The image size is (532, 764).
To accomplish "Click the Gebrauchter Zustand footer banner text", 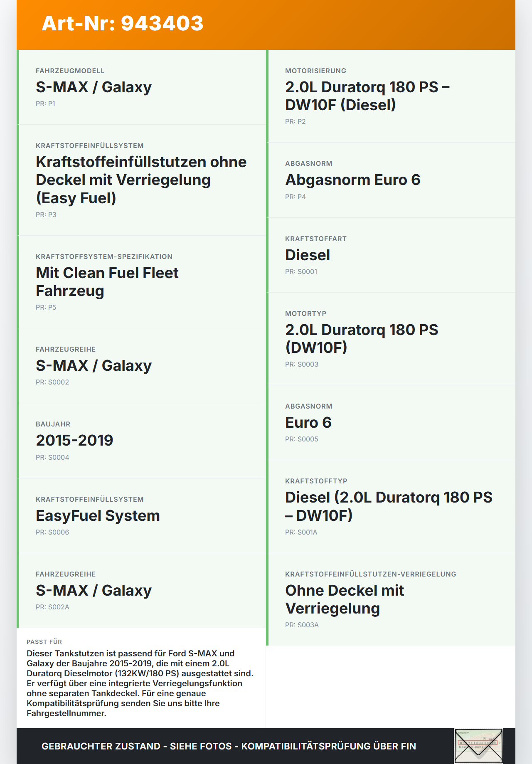I will tap(229, 746).
